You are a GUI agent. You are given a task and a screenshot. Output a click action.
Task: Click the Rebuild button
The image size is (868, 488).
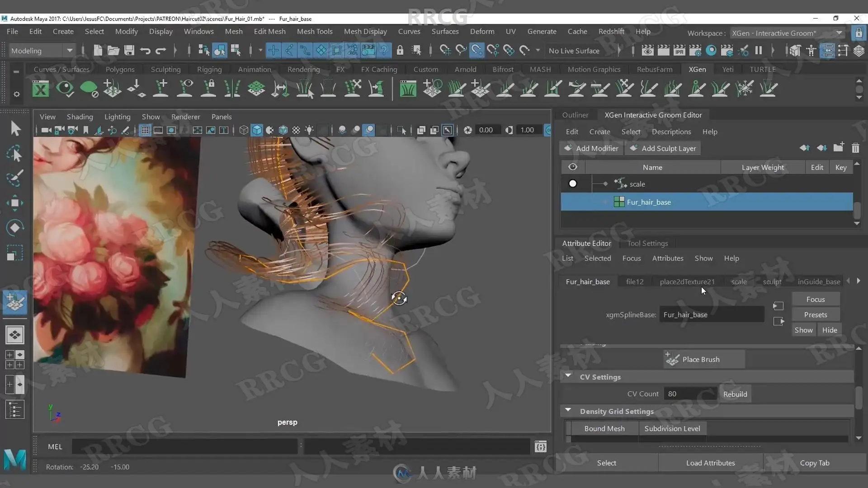pyautogui.click(x=735, y=394)
